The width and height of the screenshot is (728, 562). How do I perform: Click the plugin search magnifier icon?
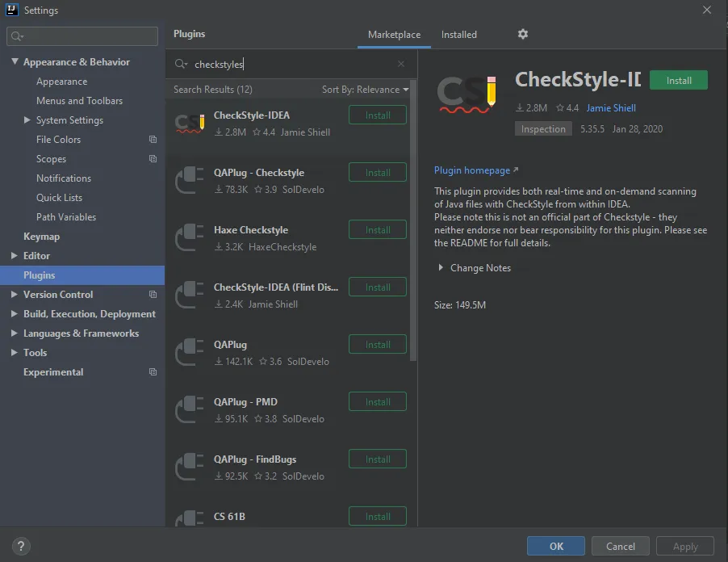pos(181,64)
